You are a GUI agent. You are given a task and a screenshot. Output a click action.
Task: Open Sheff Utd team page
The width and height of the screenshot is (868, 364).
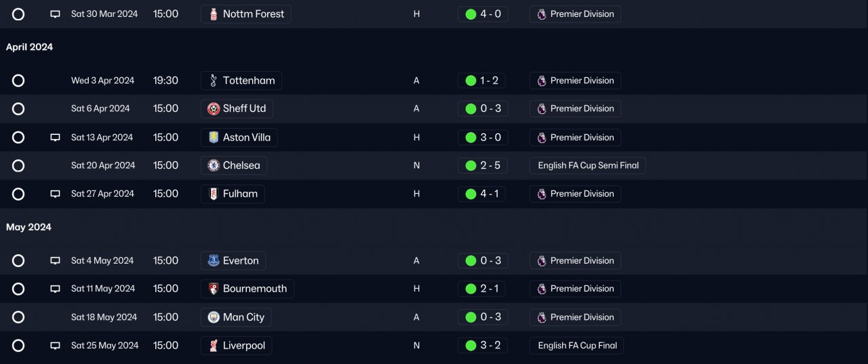(x=244, y=109)
